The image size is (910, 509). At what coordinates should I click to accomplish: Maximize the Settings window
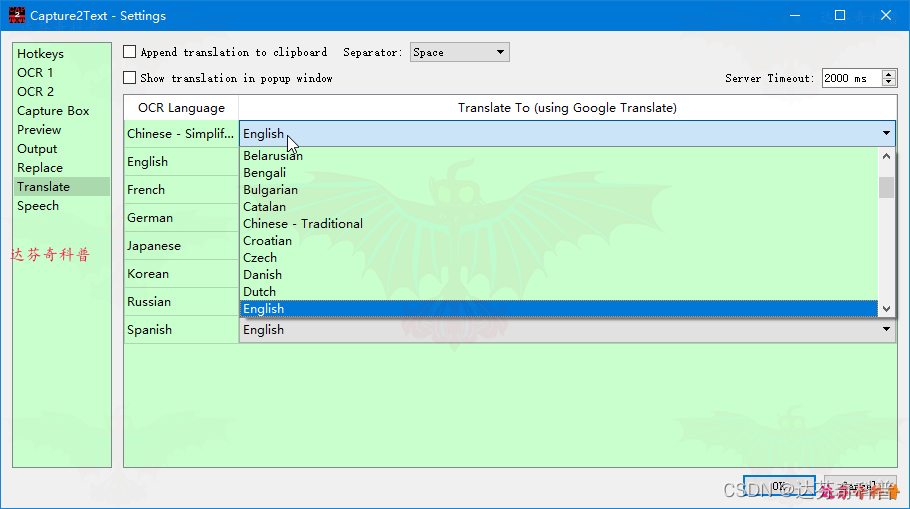point(840,16)
